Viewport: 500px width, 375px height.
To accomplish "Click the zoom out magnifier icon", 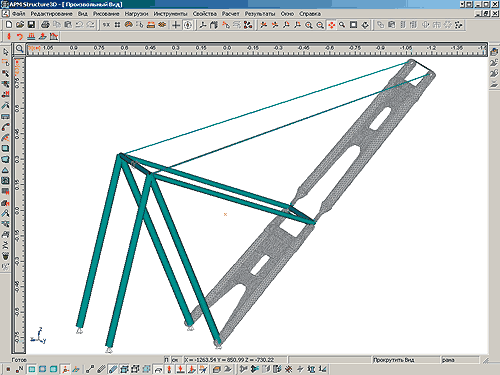I will [320, 25].
